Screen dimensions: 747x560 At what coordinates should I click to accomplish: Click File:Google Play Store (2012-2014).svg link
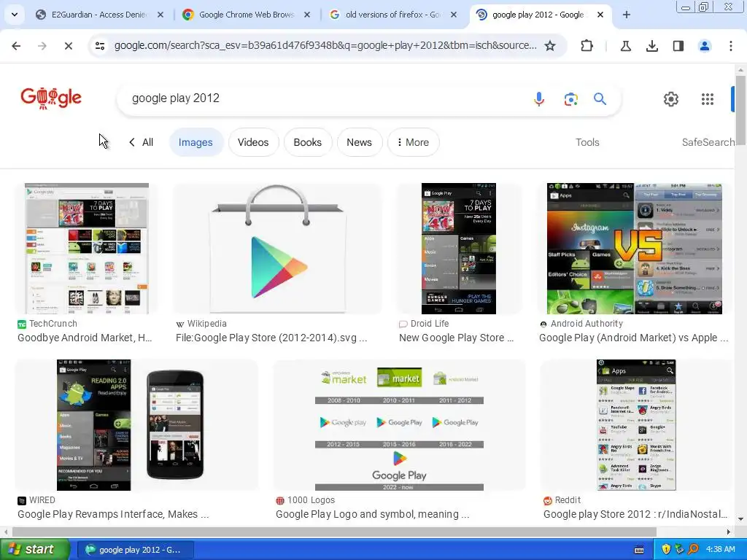point(271,338)
